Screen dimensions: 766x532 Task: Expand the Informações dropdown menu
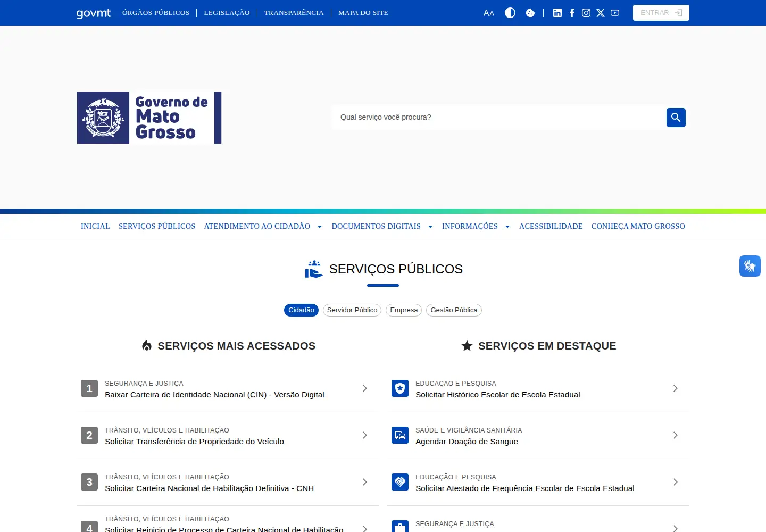click(x=476, y=226)
